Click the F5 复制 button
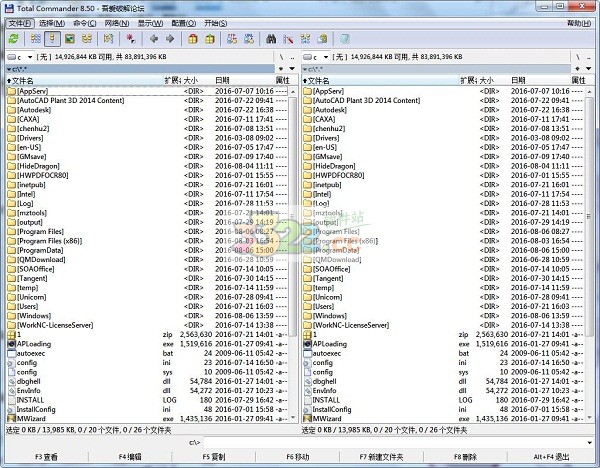600x468 pixels. (214, 457)
